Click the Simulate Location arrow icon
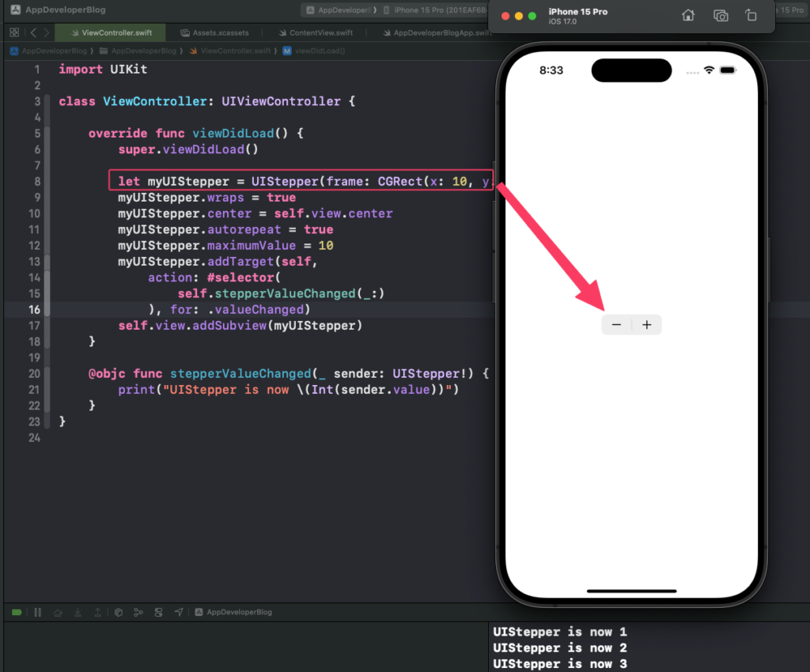The image size is (810, 672). (x=179, y=612)
